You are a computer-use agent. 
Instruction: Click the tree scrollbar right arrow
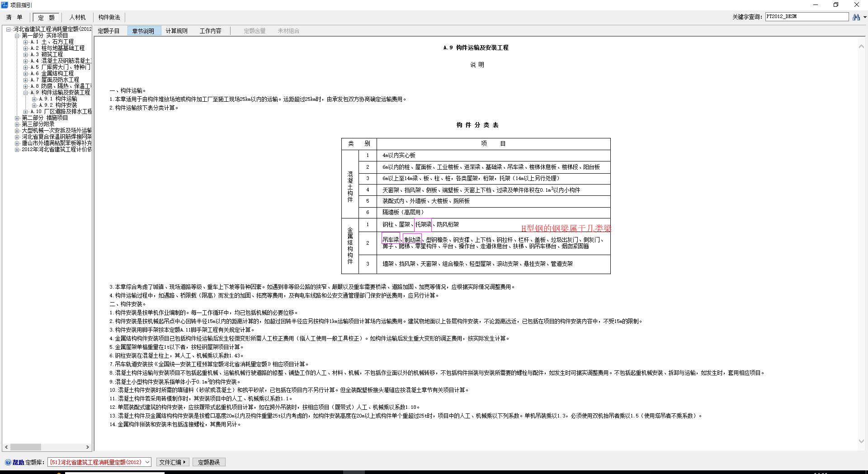click(x=88, y=447)
